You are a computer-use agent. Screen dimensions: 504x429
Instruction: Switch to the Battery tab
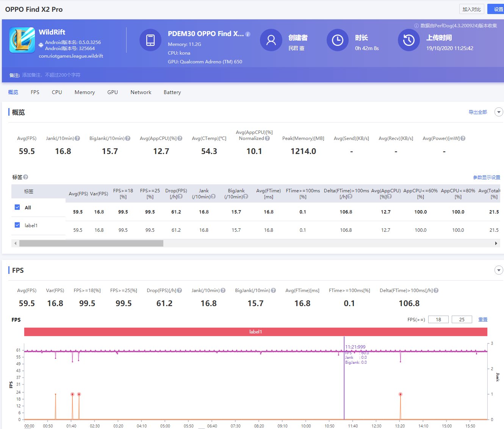(172, 92)
